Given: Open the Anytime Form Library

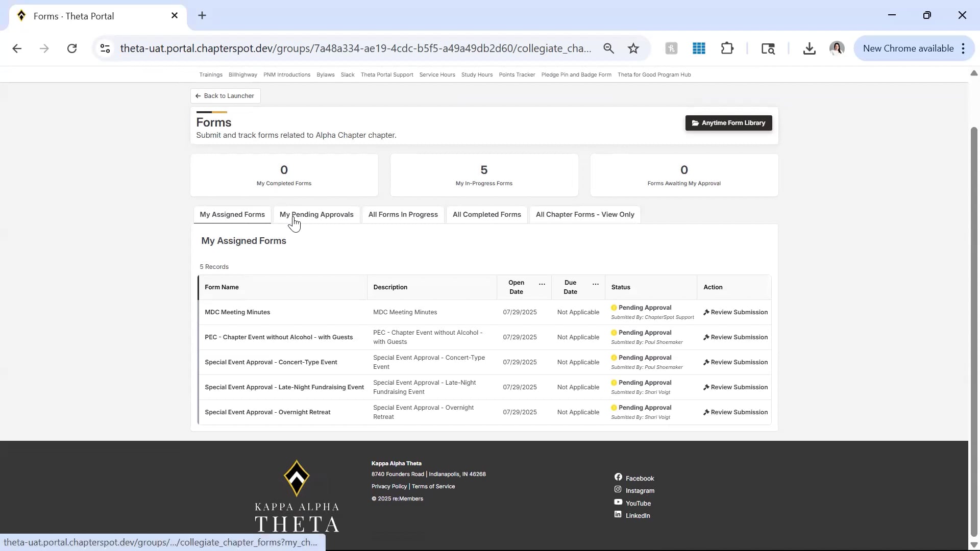Looking at the screenshot, I should (728, 123).
